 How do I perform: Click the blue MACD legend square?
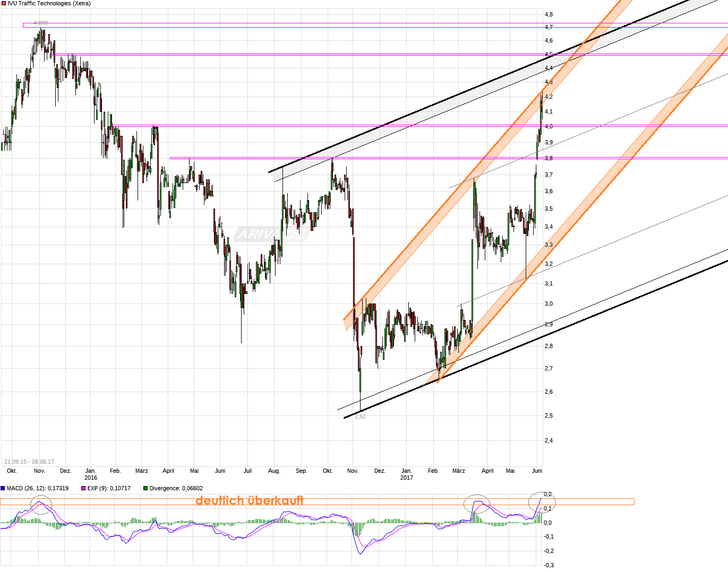click(x=3, y=488)
